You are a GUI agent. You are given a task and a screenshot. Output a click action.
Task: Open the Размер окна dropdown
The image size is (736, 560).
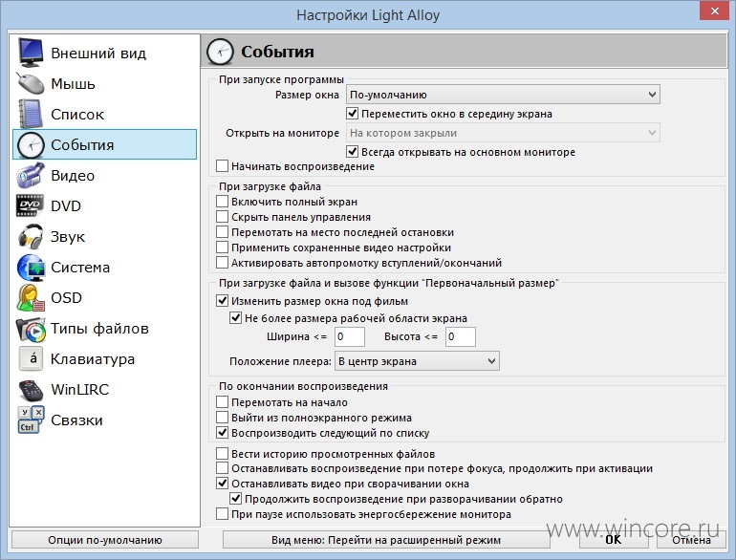tap(503, 95)
